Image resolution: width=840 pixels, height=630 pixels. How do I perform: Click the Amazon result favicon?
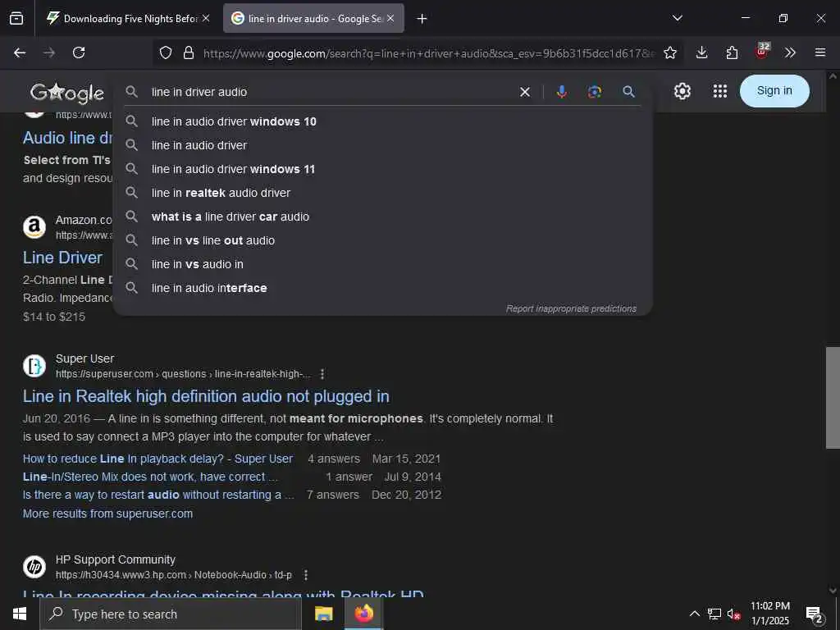pos(34,227)
